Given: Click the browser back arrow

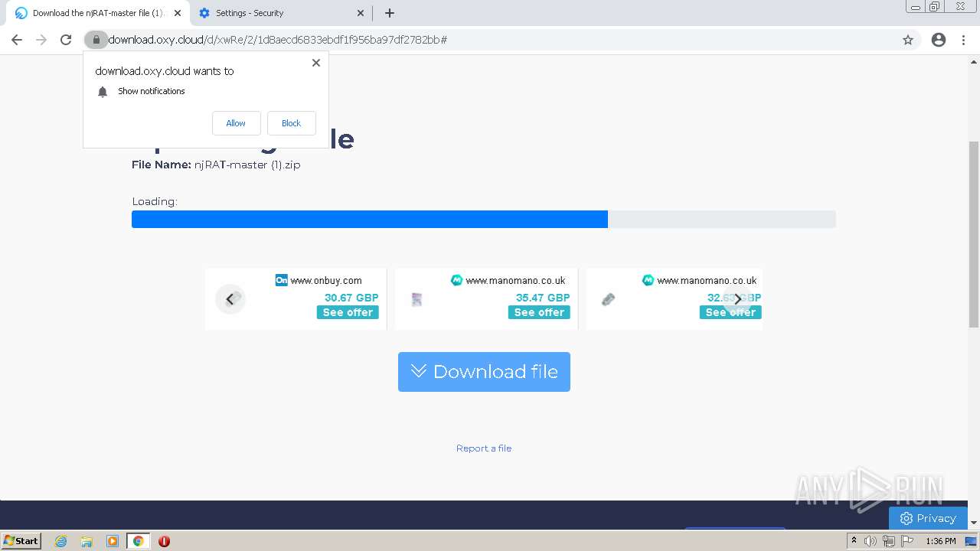Looking at the screenshot, I should (x=17, y=40).
